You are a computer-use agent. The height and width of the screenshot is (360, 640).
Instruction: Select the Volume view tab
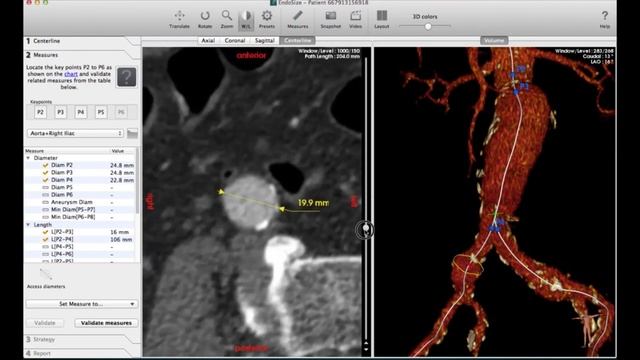(x=494, y=40)
